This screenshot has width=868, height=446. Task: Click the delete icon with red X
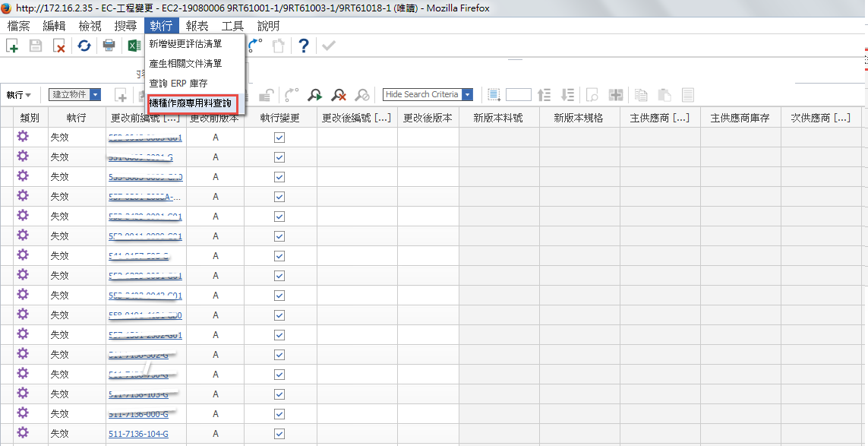click(58, 46)
